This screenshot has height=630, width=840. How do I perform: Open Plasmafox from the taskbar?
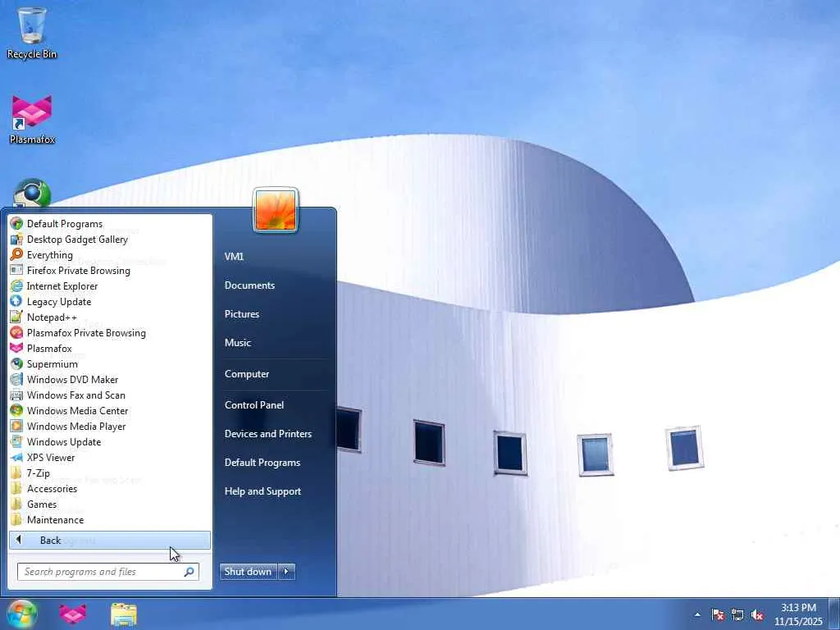[73, 614]
